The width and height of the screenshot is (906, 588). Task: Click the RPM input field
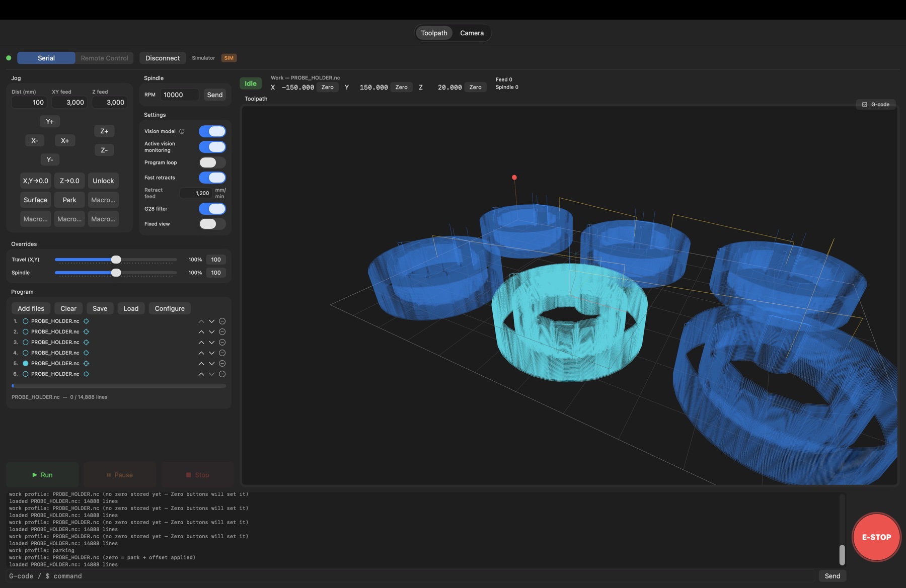(x=180, y=95)
